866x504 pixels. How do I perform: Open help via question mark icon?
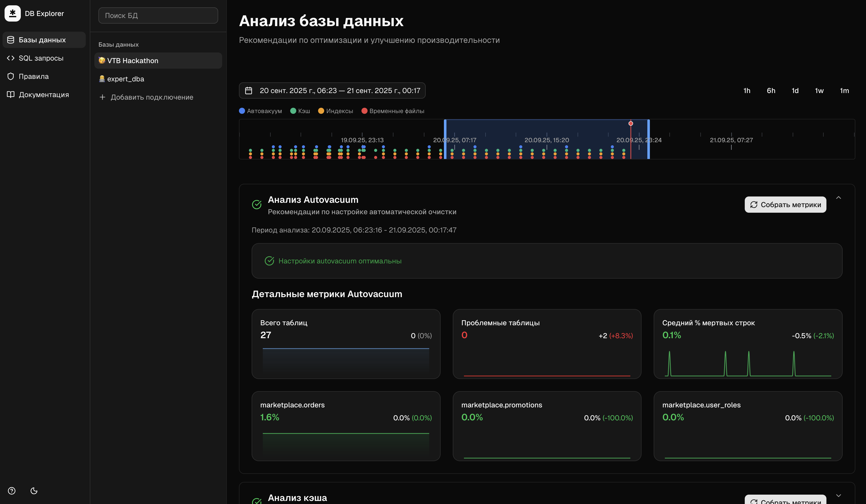[x=12, y=491]
